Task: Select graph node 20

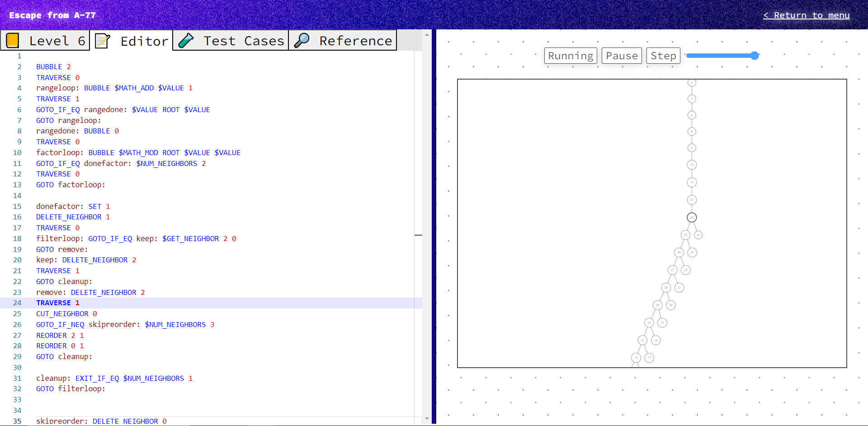Action: [x=671, y=305]
